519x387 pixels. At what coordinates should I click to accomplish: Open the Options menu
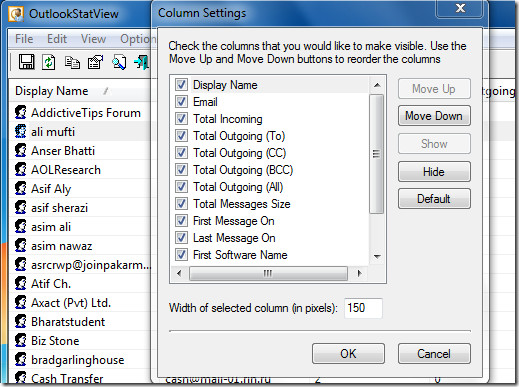(x=136, y=39)
